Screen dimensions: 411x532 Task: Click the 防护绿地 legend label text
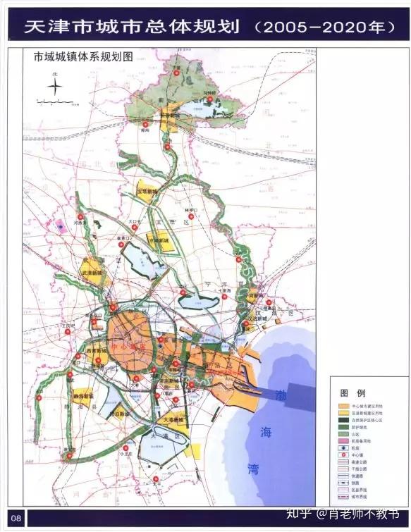coord(360,427)
